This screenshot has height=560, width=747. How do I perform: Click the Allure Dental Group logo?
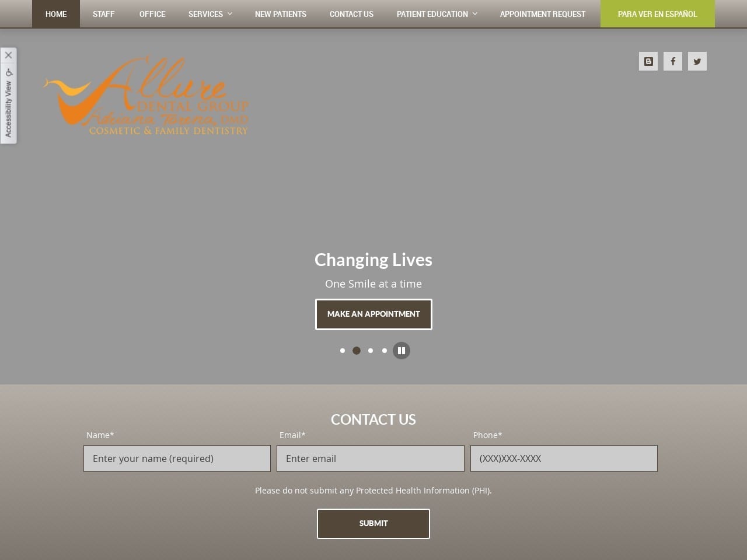pos(146,96)
